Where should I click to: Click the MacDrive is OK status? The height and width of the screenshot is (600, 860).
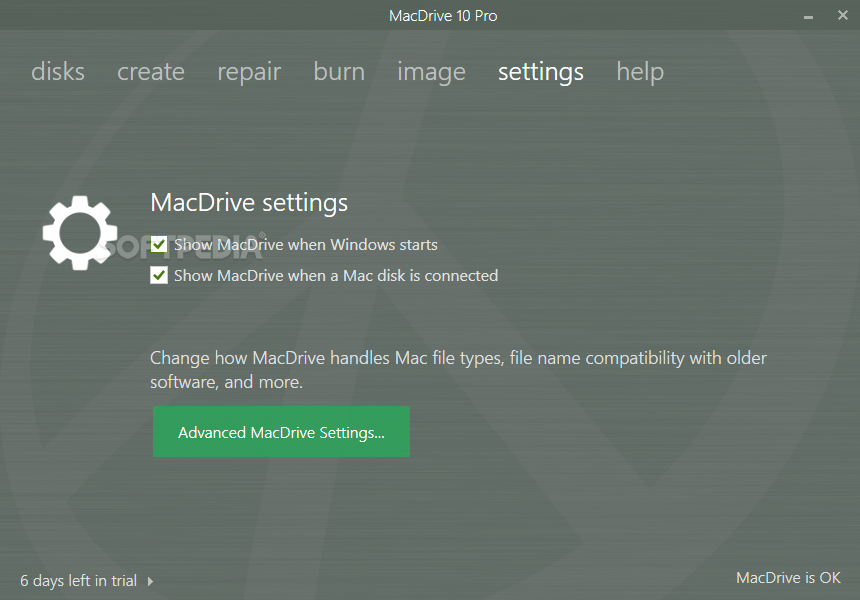[788, 578]
